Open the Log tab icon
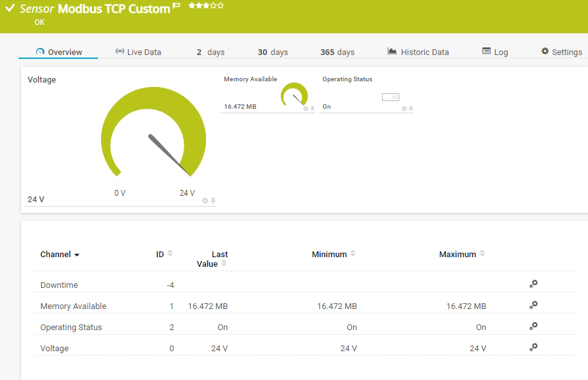This screenshot has width=588, height=380. click(487, 51)
